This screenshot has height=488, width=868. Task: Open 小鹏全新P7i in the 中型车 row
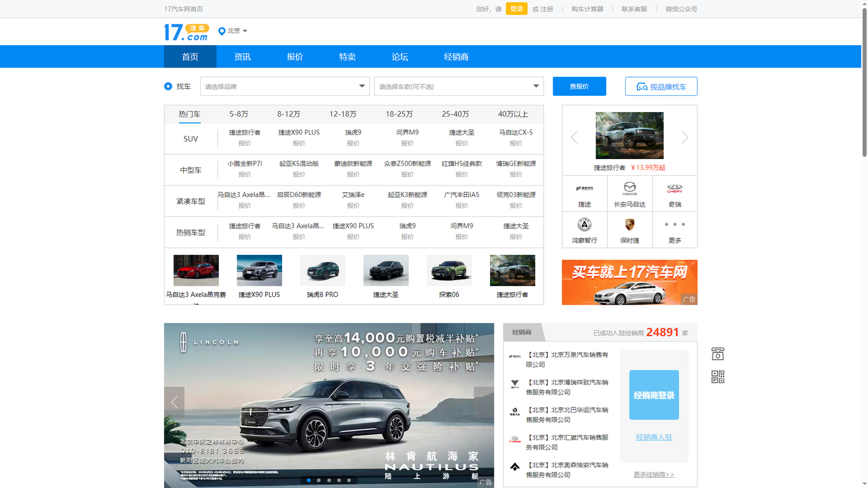point(245,164)
